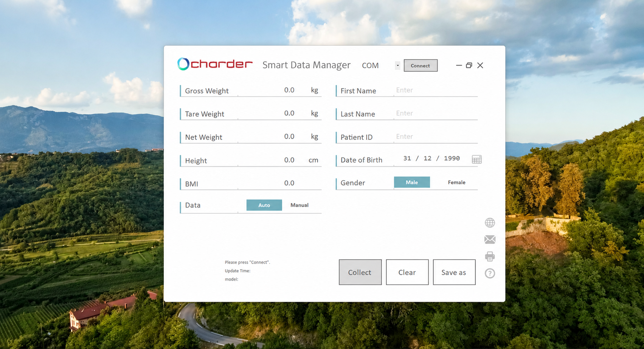Click the 'Please press "Connect".' status text
Screen dimensions: 644x349
pos(247,262)
